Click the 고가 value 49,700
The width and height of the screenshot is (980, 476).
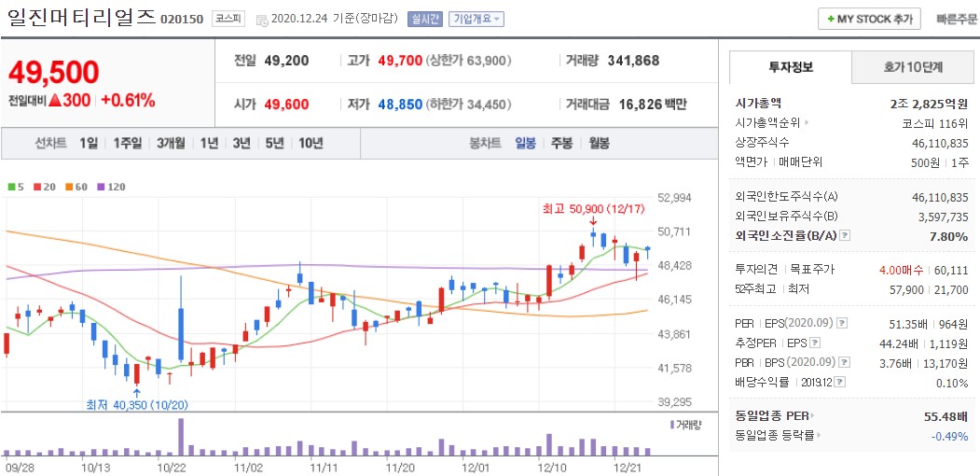coord(400,61)
